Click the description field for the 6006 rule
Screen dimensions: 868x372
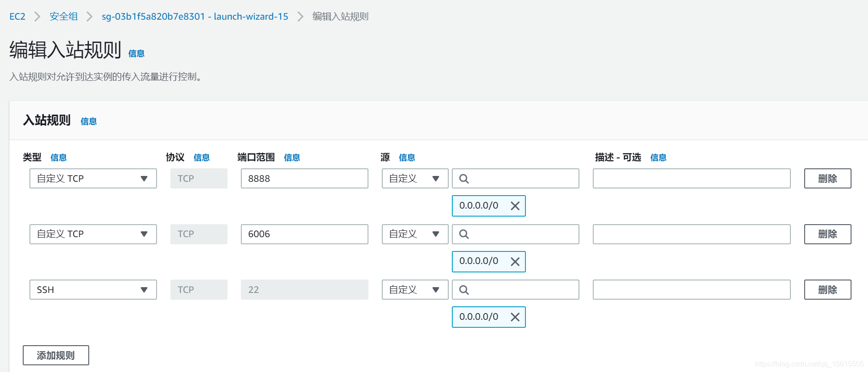(692, 234)
